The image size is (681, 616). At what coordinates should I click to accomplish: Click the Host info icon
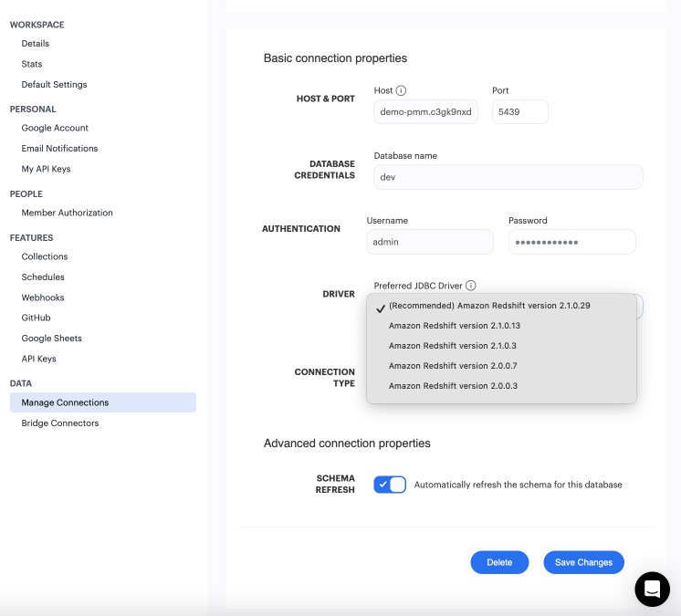[401, 91]
